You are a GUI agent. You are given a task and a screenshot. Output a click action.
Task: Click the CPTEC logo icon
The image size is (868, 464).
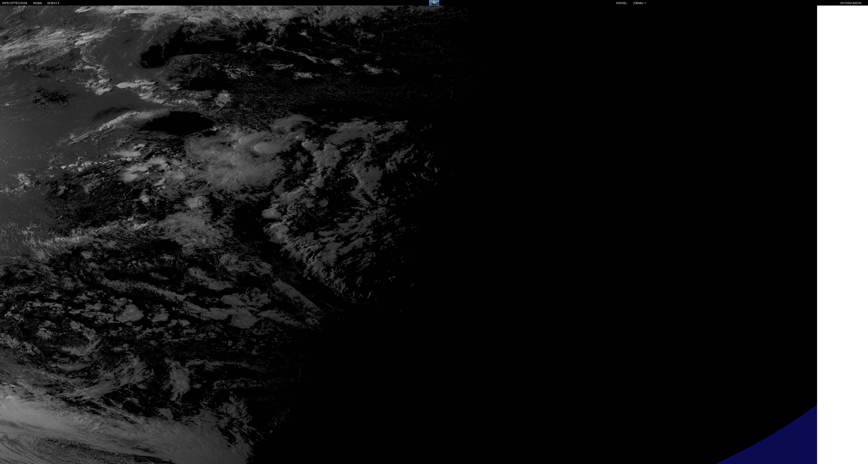434,3
